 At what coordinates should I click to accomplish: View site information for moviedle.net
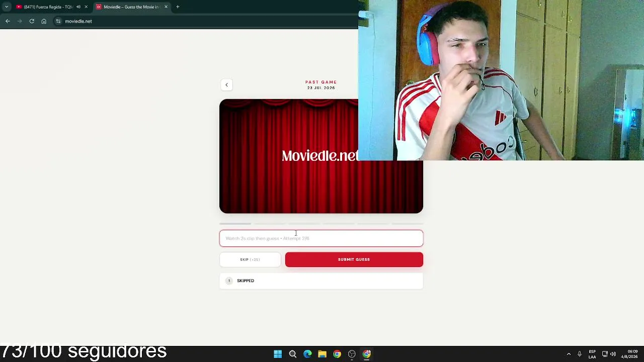point(58,21)
